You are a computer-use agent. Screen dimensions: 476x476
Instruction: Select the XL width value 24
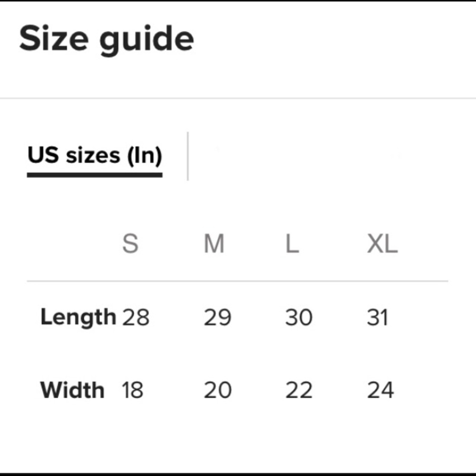pos(380,390)
